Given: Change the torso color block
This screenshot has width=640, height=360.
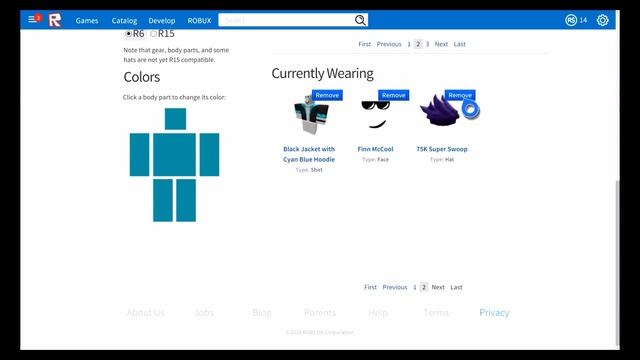Looking at the screenshot, I should click(x=175, y=155).
